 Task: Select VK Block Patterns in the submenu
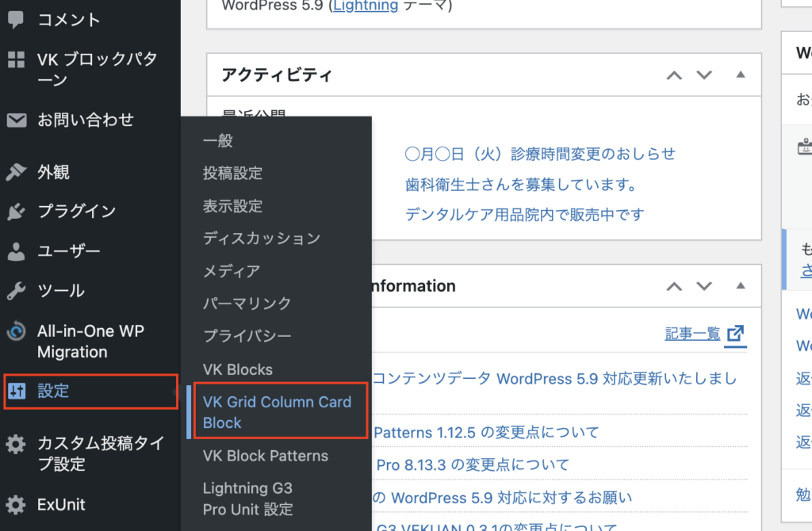[266, 456]
